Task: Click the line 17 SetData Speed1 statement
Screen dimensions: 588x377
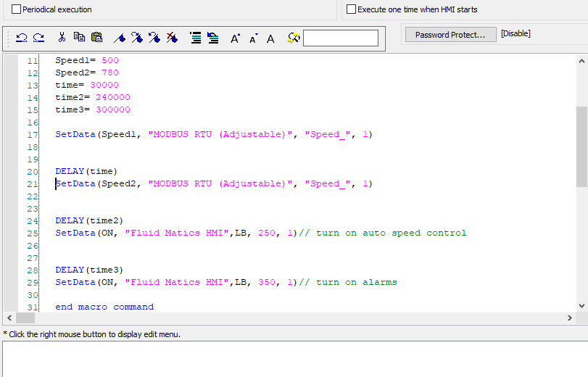Action: click(213, 134)
